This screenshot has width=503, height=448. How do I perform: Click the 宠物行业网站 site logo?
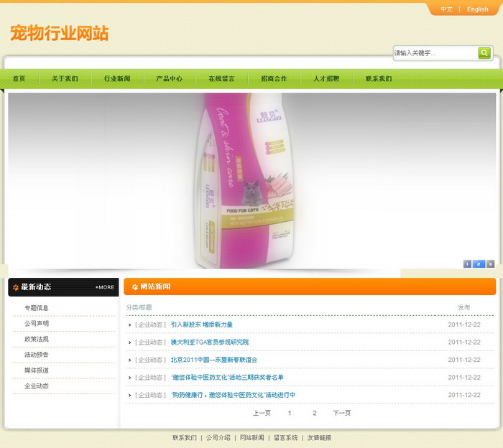coord(60,33)
